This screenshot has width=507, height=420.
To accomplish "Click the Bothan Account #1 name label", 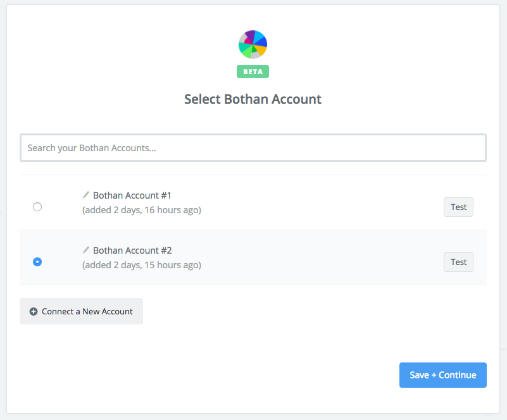I will 132,195.
